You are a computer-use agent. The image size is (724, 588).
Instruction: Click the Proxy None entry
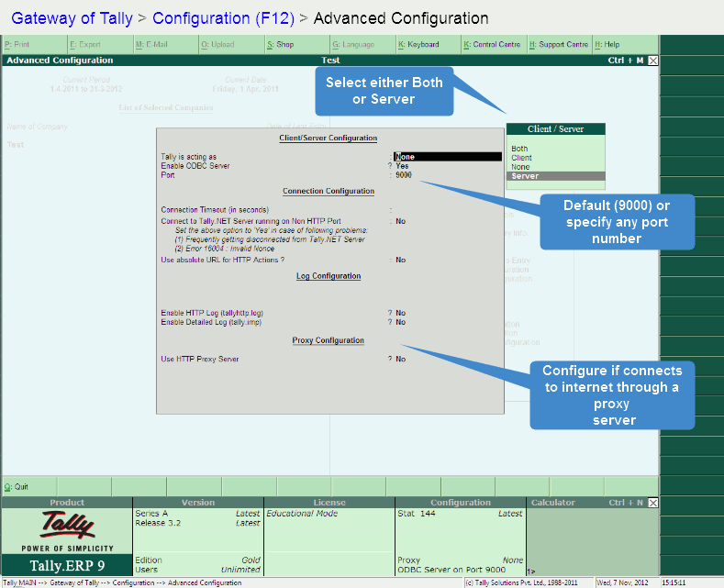(x=460, y=560)
